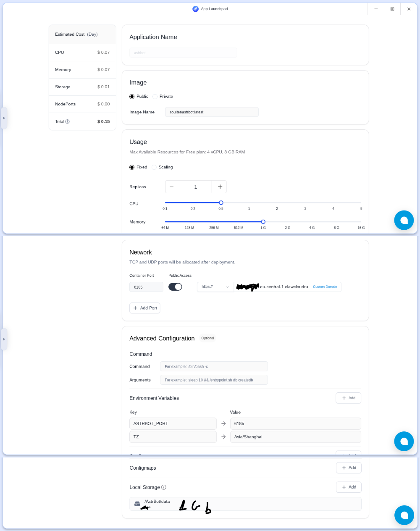420x531 pixels.
Task: Click the App Launchpad logo in title bar
Action: tap(195, 9)
